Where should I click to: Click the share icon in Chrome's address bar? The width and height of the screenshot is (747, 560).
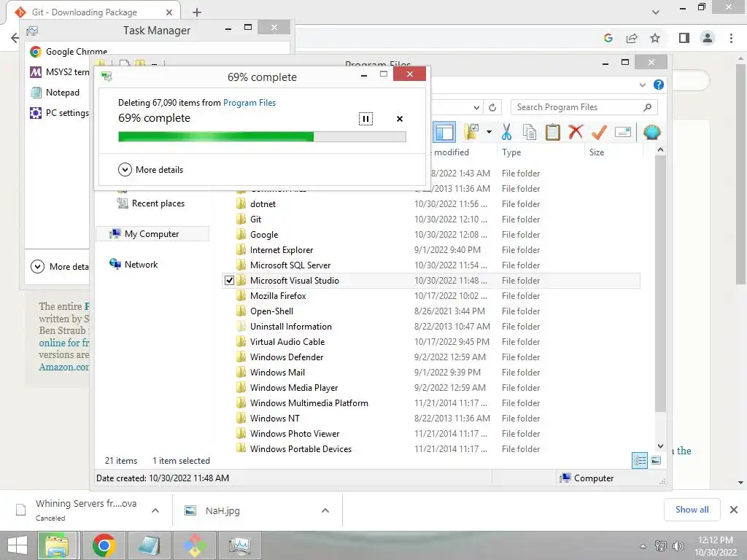[632, 38]
